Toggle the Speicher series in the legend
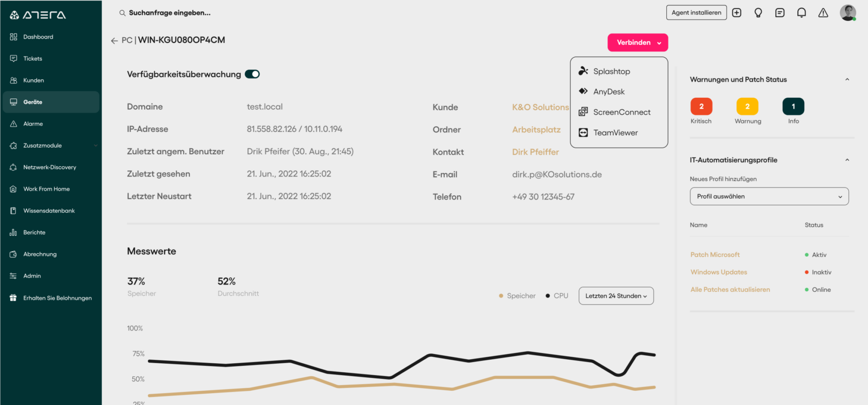This screenshot has height=405, width=868. [516, 295]
